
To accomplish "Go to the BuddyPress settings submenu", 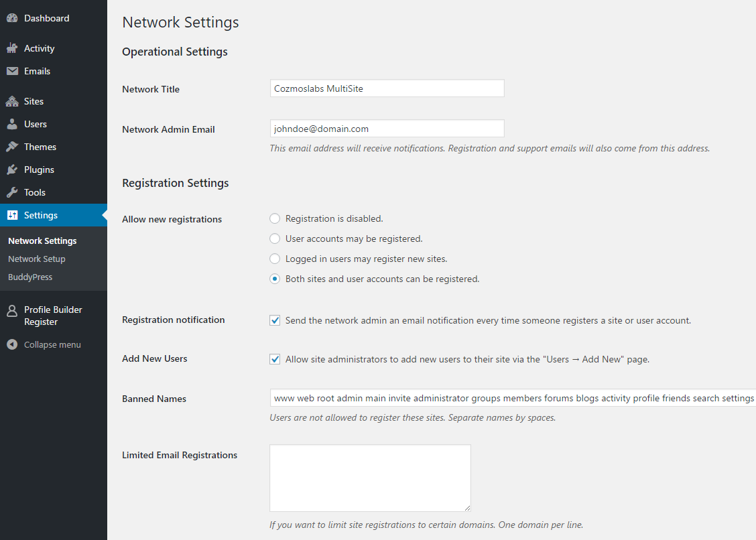I will click(30, 277).
